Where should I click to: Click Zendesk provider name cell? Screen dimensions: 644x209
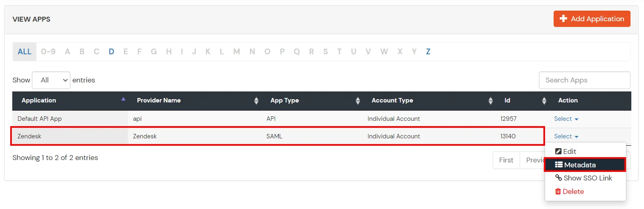click(195, 136)
